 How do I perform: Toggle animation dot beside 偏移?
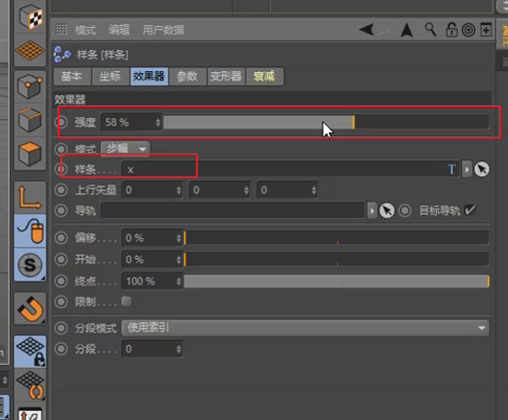[x=61, y=237]
